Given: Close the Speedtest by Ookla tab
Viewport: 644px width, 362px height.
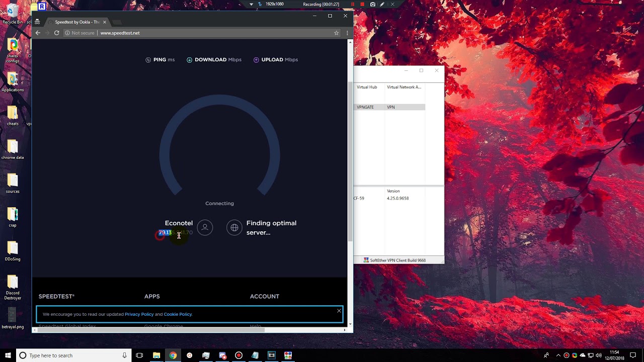Looking at the screenshot, I should point(105,22).
